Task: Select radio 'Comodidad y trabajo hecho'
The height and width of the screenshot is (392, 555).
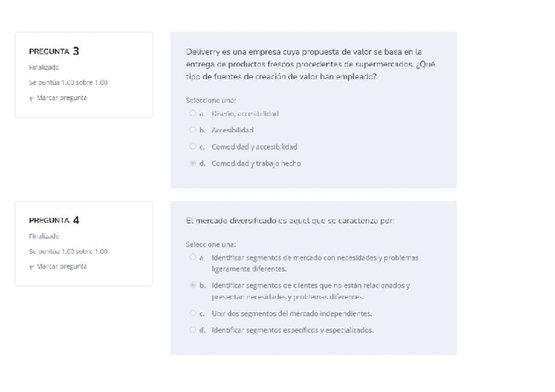Action: 193,164
